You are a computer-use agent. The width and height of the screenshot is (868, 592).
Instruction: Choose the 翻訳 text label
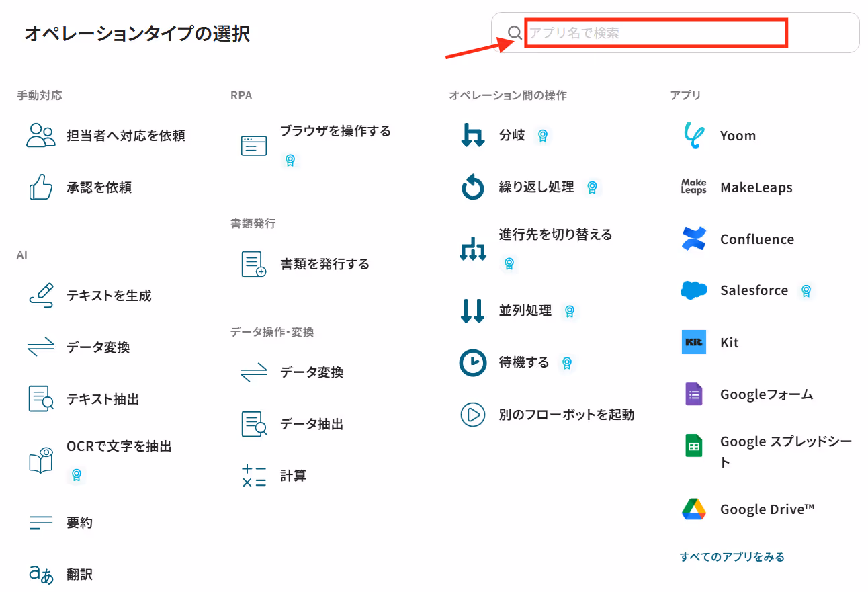(80, 574)
